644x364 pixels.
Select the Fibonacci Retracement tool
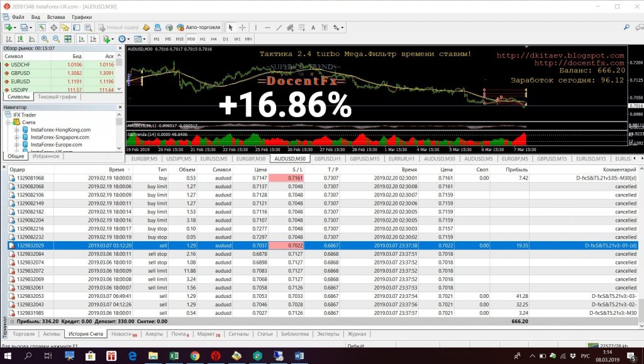point(302,28)
